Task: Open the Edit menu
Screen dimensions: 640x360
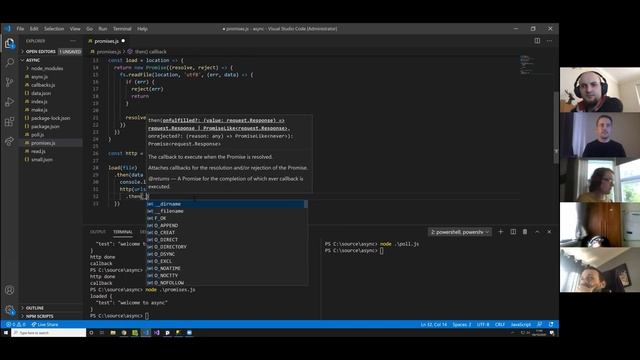Action: tap(34, 29)
